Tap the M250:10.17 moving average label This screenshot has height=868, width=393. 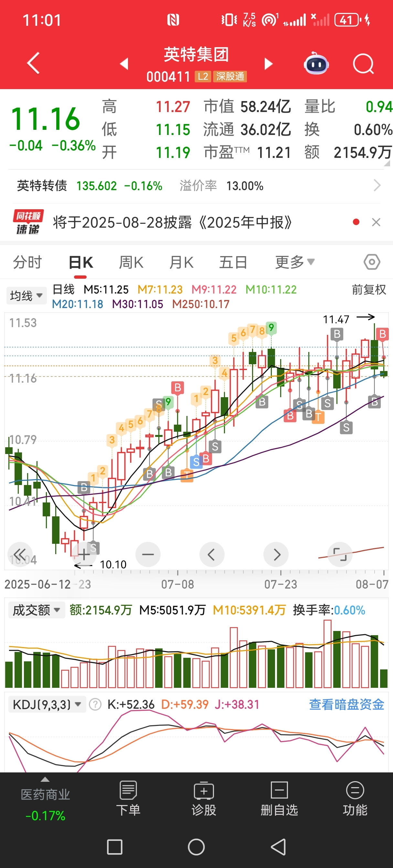click(201, 304)
